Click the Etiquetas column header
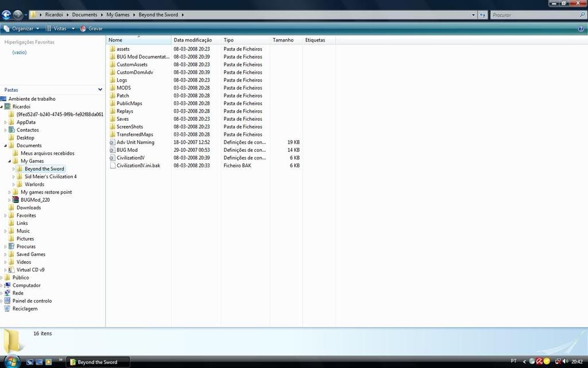 tap(319, 40)
